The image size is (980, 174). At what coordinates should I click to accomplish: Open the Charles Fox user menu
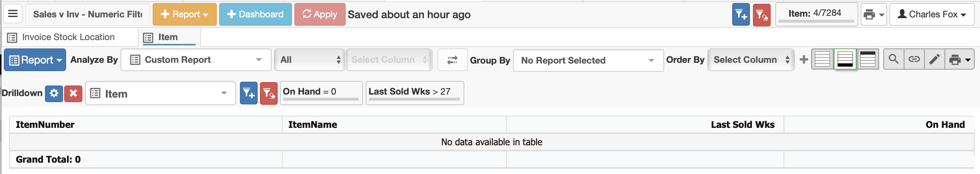click(932, 14)
